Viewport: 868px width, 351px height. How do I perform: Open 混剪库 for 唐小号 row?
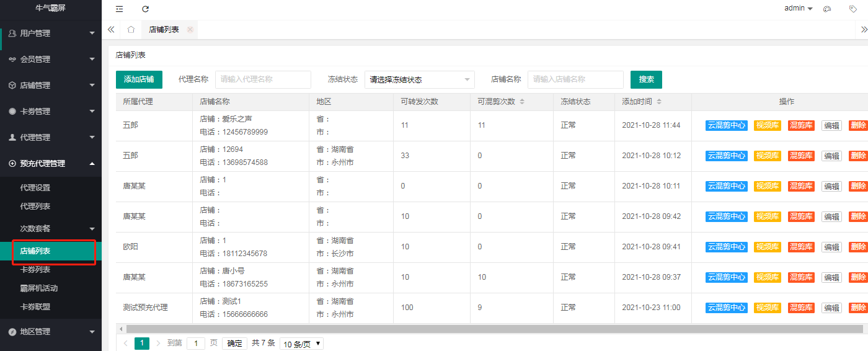tap(801, 277)
